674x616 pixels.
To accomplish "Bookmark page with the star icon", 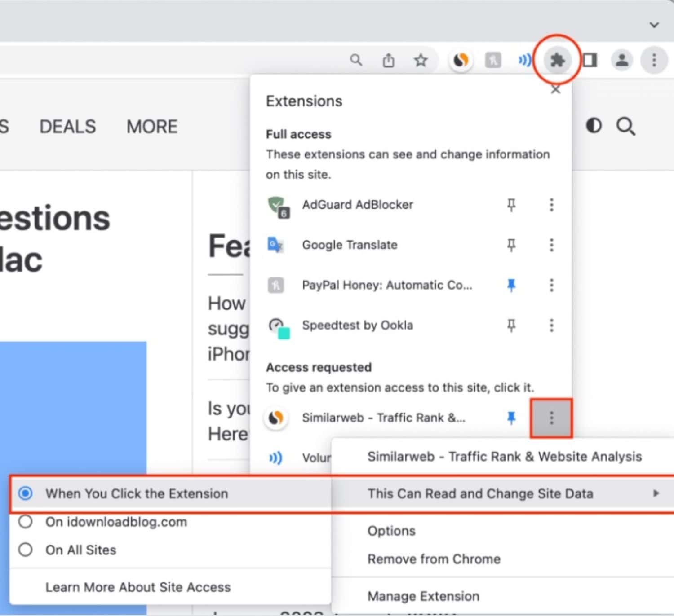I will coord(421,60).
